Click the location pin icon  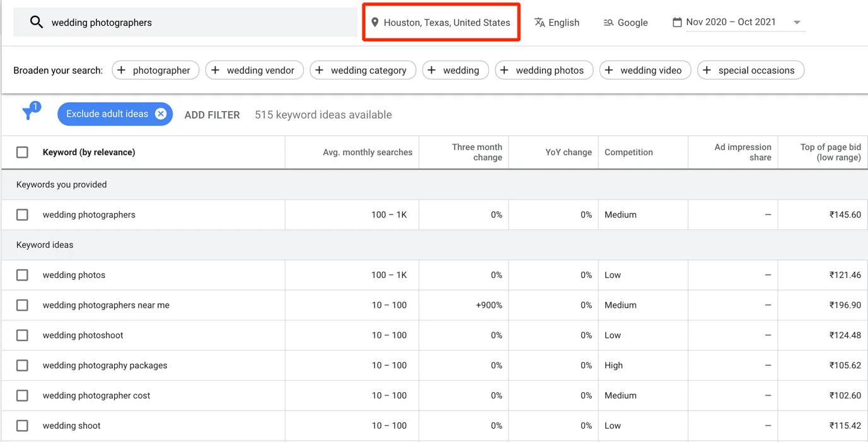pyautogui.click(x=375, y=23)
